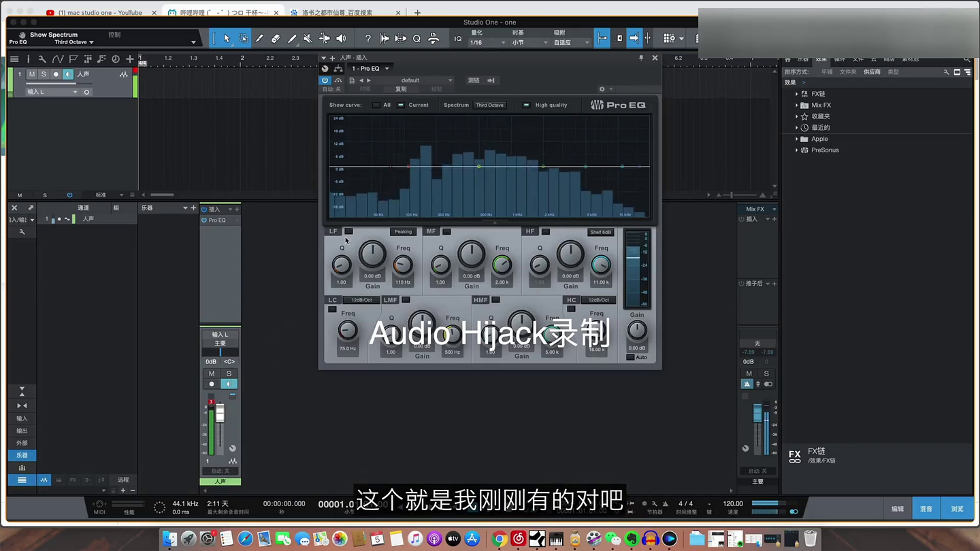Solo the 人声 track in arrangement
This screenshot has height=551, width=980.
tap(44, 74)
